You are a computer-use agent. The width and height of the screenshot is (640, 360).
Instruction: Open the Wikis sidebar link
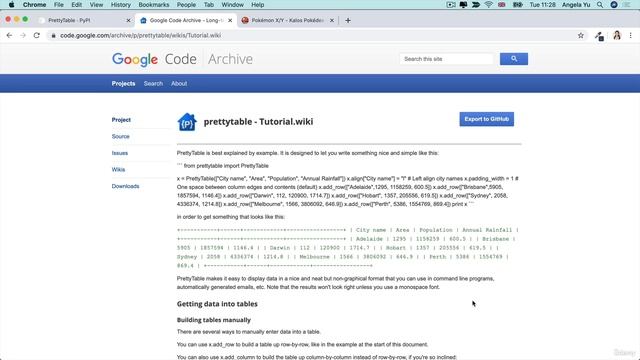[118, 169]
